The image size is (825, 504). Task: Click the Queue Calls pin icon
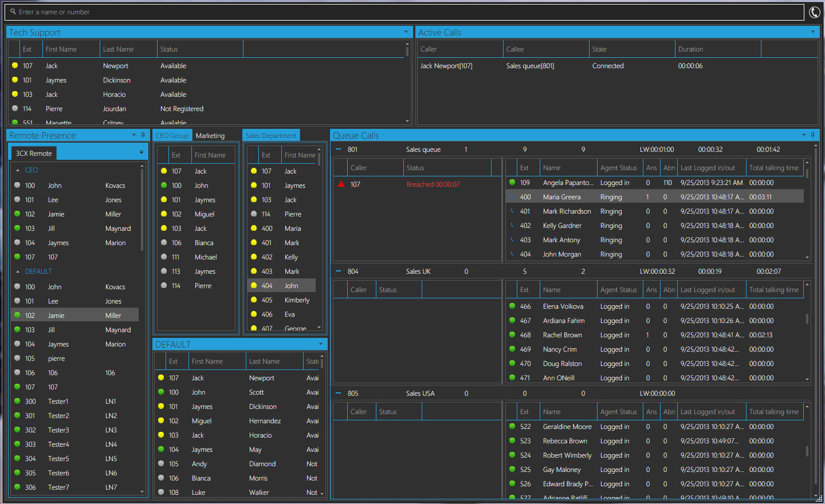tap(812, 135)
